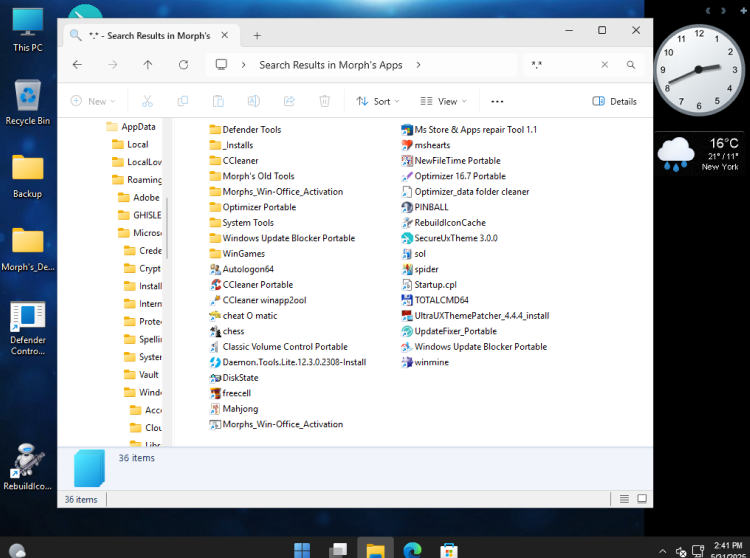Select the Search Results in Morph's tab
The width and height of the screenshot is (750, 558).
click(149, 36)
